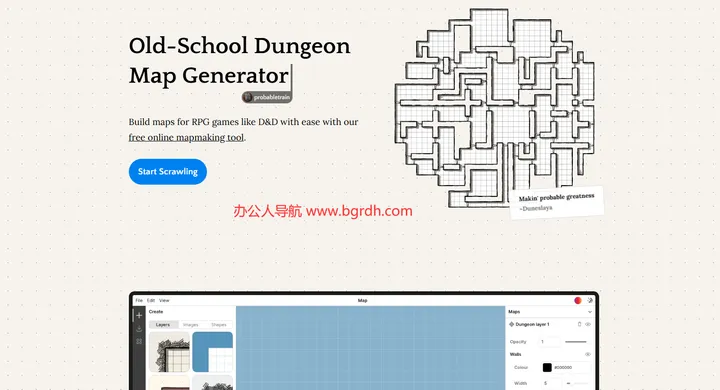Open the File menu
Image resolution: width=720 pixels, height=390 pixels.
pos(139,300)
